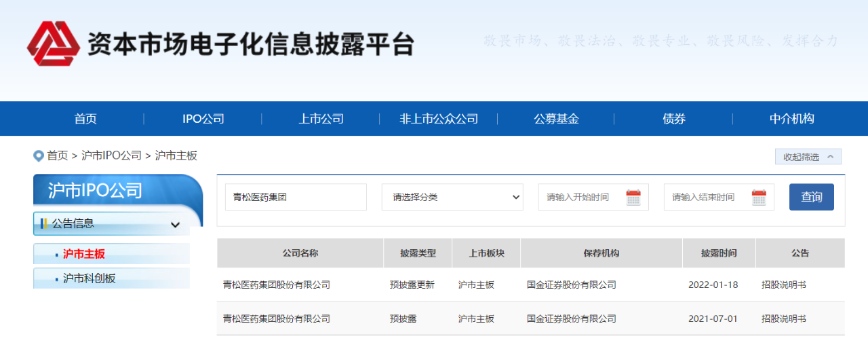This screenshot has height=347, width=868.
Task: Click the 沪市IPO公司 sidebar heading
Action: pos(95,191)
